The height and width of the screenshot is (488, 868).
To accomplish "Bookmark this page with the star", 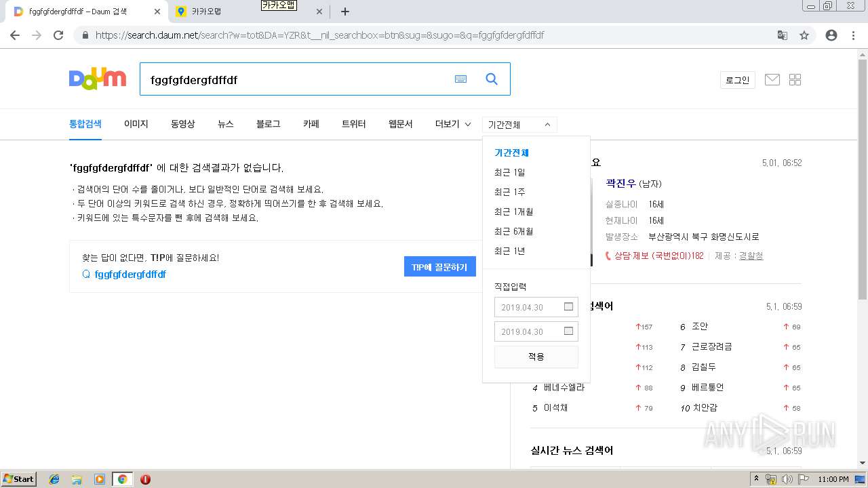I will coord(804,35).
